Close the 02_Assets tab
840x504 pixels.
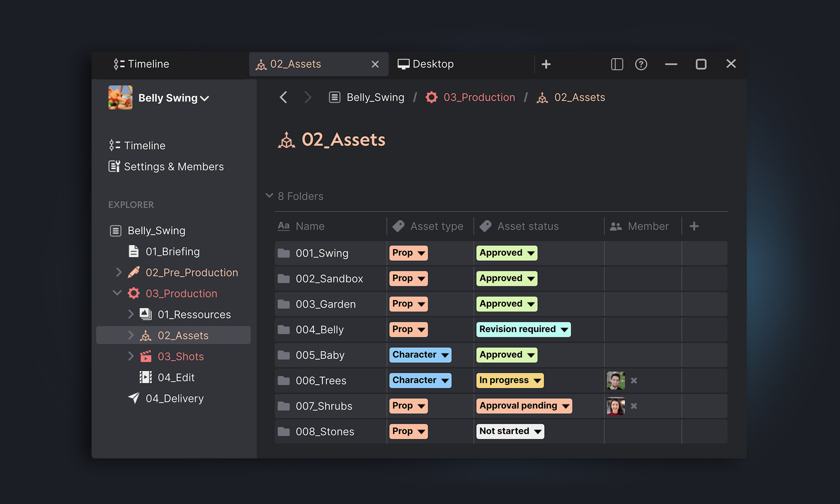click(375, 64)
